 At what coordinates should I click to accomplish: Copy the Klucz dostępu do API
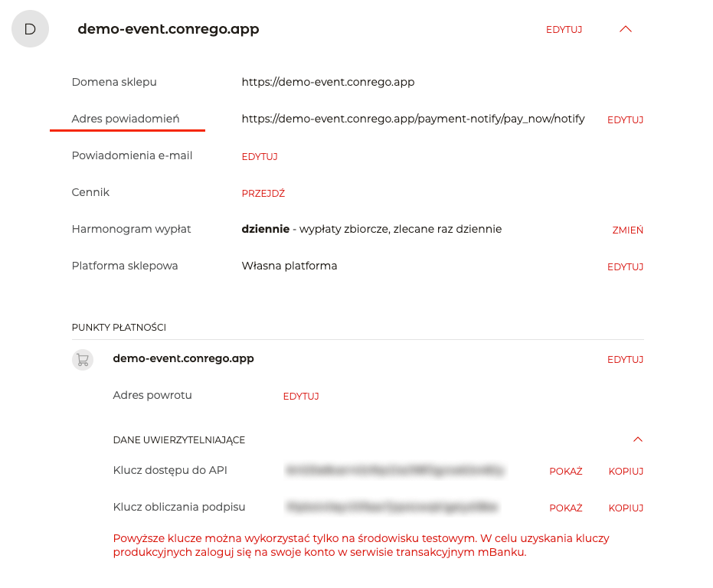click(626, 472)
